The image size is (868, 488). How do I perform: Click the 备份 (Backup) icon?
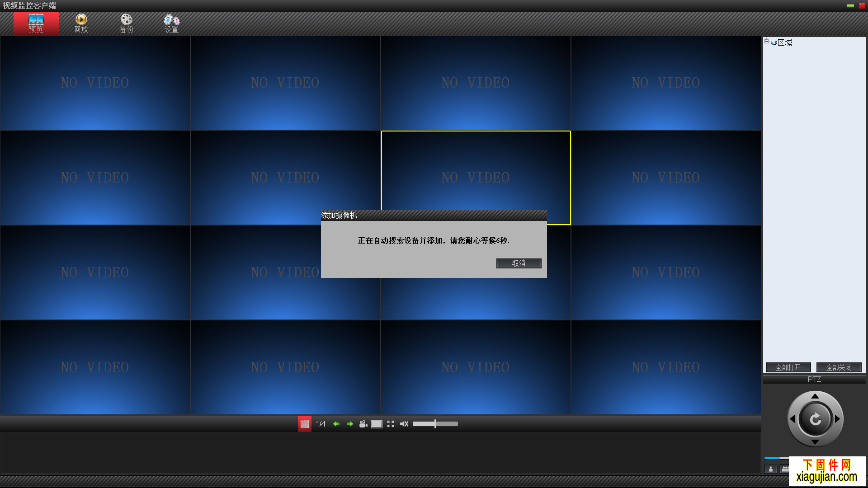pyautogui.click(x=125, y=22)
